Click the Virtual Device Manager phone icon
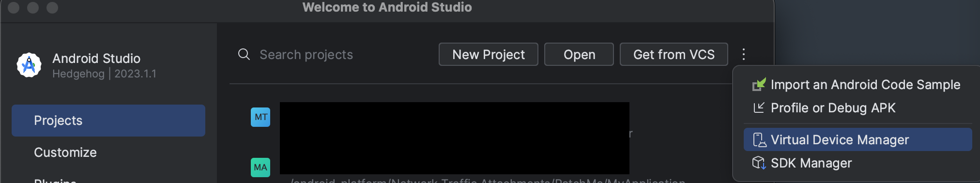The width and height of the screenshot is (980, 183). pos(759,140)
